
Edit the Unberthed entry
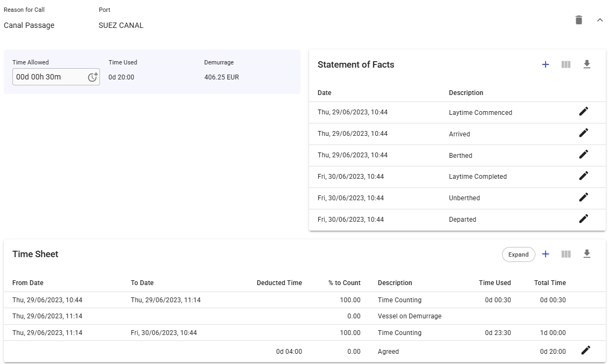(x=584, y=197)
